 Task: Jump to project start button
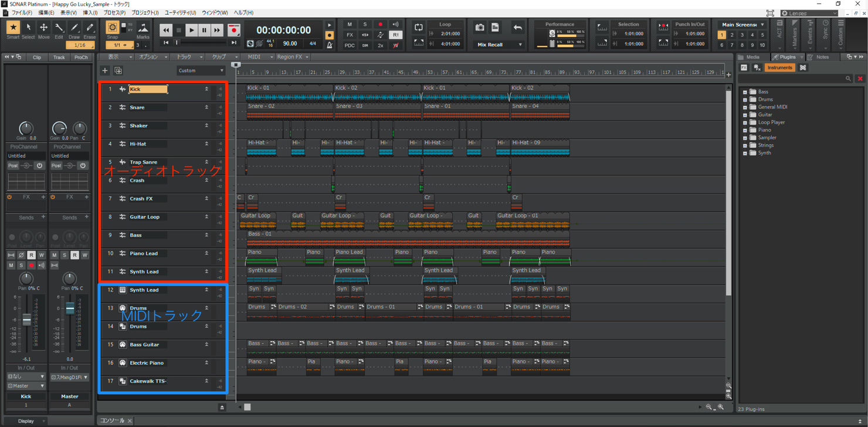coord(167,43)
